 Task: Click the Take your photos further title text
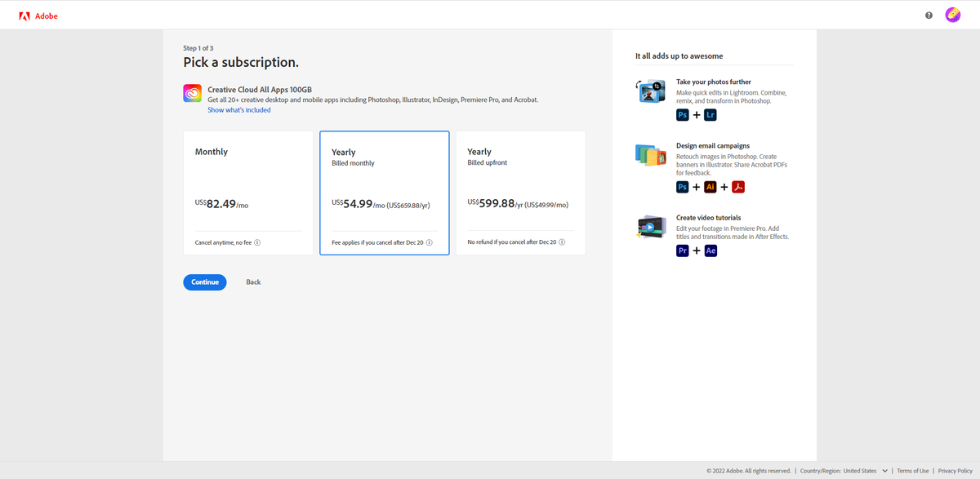[x=714, y=82]
